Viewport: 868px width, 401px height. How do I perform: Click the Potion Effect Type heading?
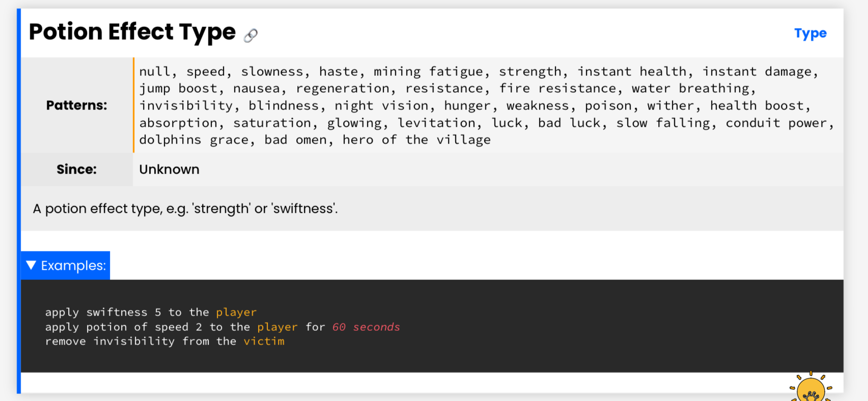tap(132, 32)
